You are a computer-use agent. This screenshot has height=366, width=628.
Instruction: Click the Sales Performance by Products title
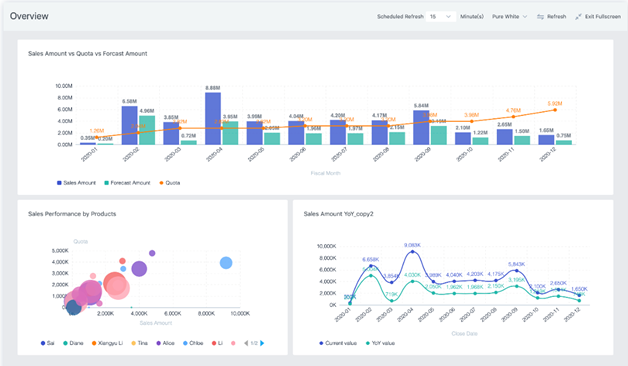(x=72, y=214)
